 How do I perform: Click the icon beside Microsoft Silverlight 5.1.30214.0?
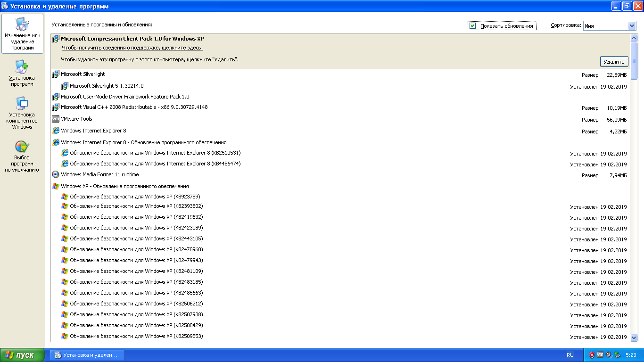[x=65, y=86]
